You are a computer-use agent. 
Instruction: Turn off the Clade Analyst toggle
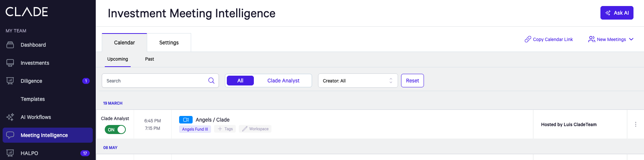click(x=115, y=130)
